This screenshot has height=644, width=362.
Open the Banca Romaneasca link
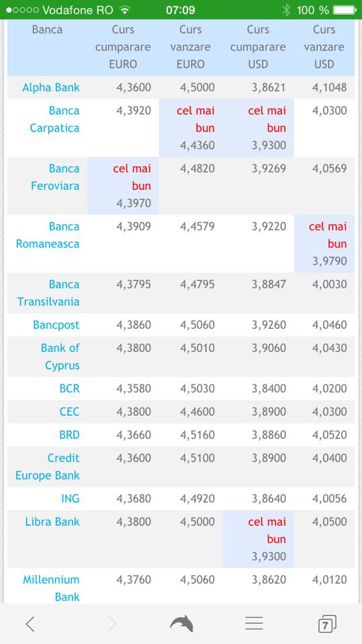tap(48, 235)
